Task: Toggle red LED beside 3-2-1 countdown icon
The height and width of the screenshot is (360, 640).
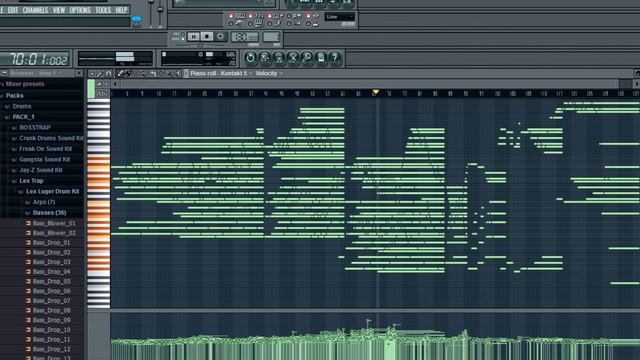Action: pyautogui.click(x=250, y=16)
